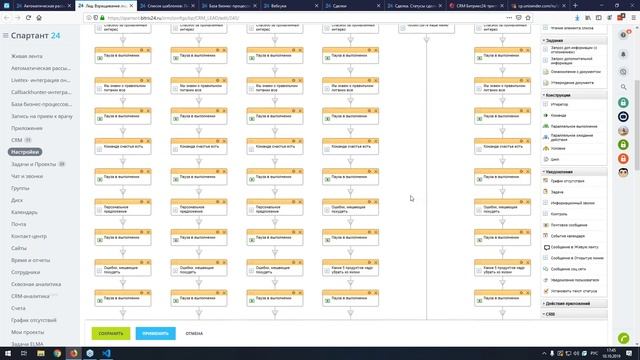Viewport: 640px width, 360px height.
Task: Click the green Сохранить button
Action: [x=111, y=333]
